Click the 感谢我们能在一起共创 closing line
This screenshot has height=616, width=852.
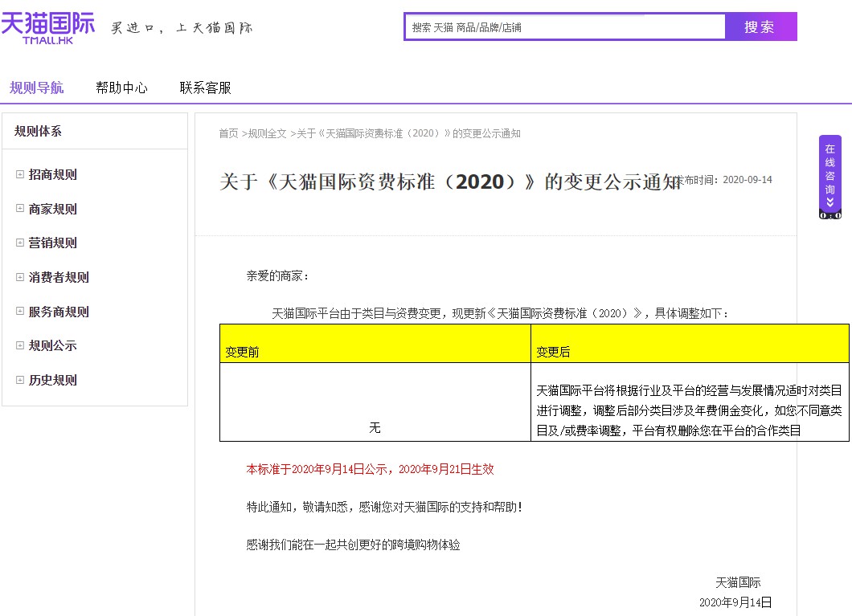coord(353,545)
